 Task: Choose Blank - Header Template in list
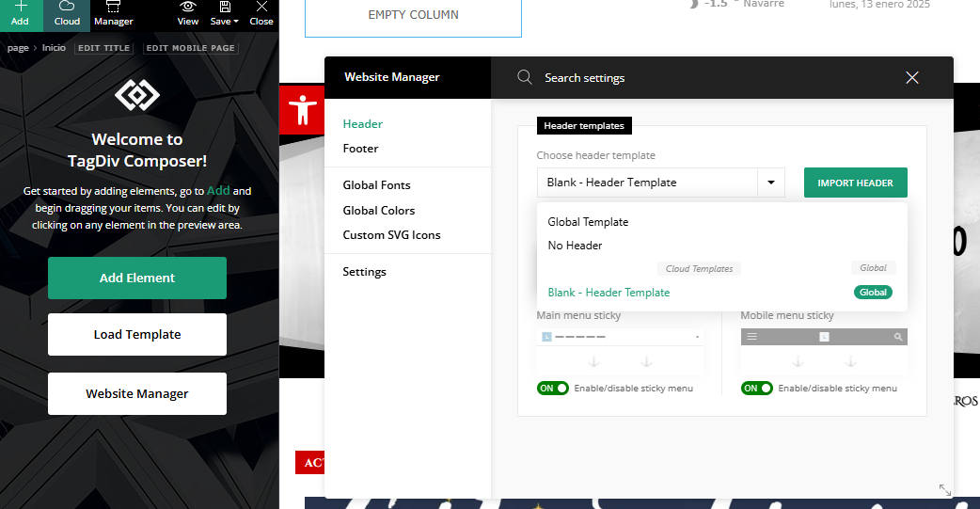pyautogui.click(x=609, y=293)
